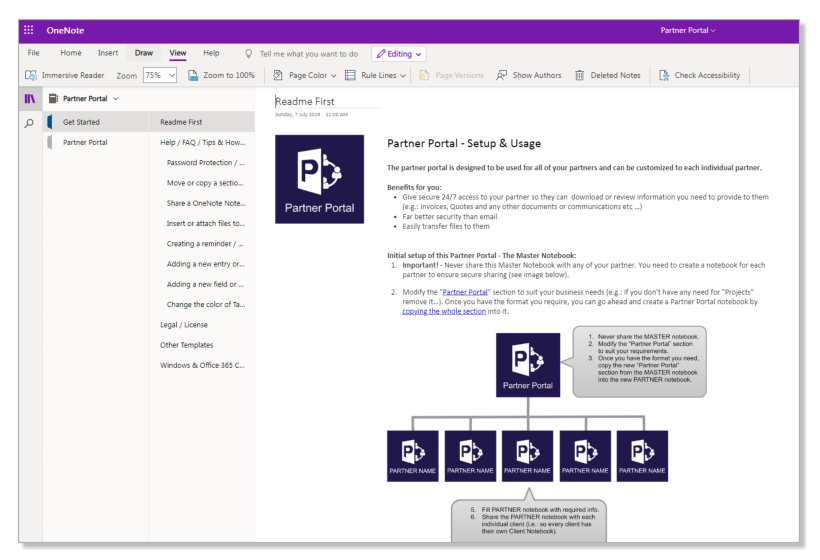Open Partner Portal dropdown in title bar
The image size is (820, 560).
point(688,30)
